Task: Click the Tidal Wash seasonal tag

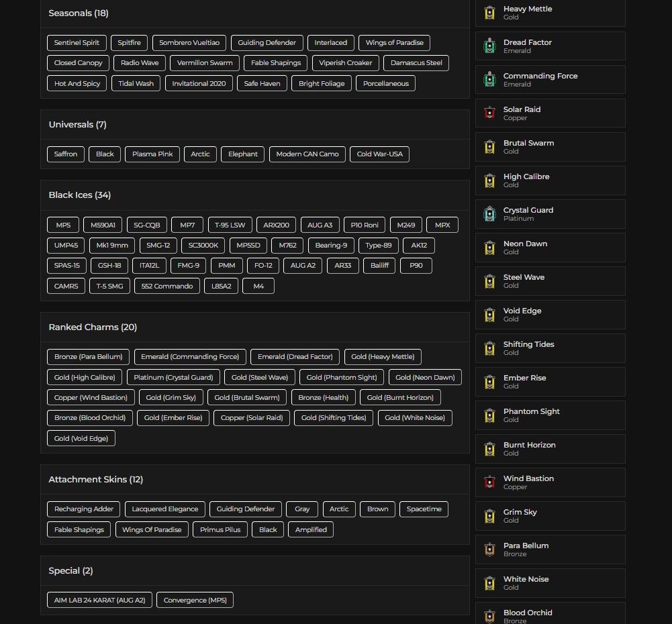Action: coord(136,83)
